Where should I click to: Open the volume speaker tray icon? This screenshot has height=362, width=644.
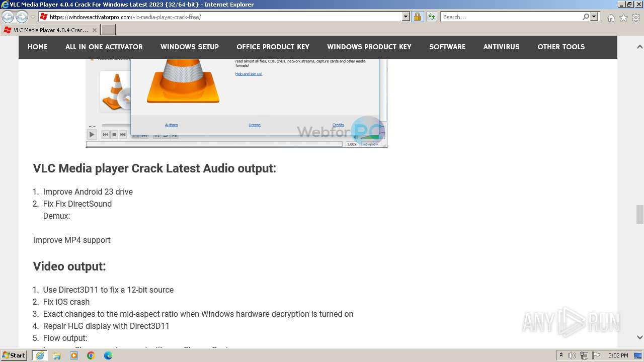click(573, 355)
